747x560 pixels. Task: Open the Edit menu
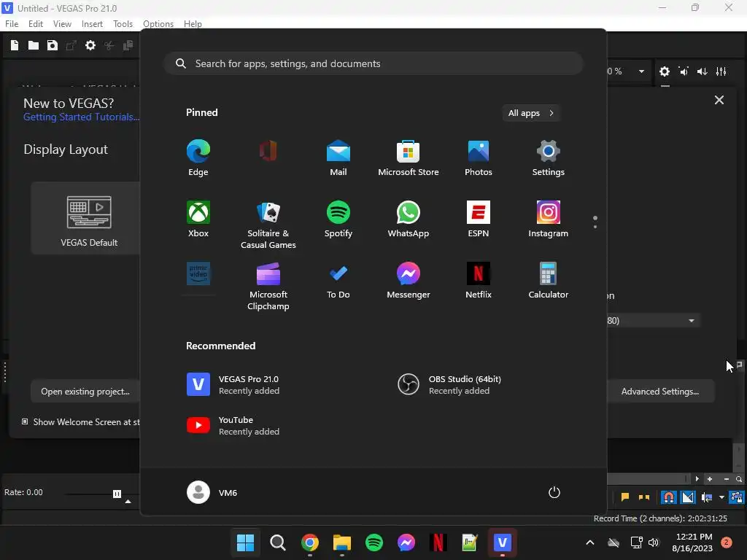coord(36,24)
